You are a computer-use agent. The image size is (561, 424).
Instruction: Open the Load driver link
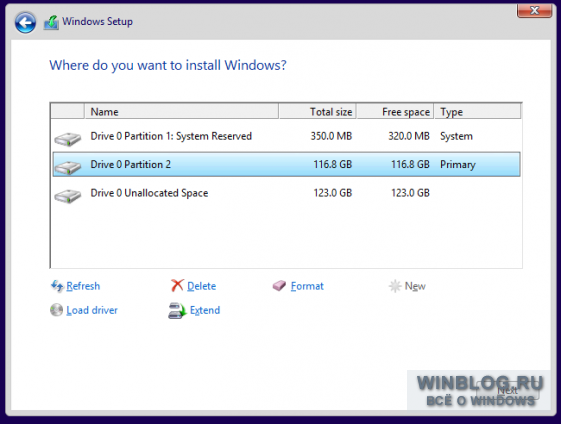click(92, 310)
